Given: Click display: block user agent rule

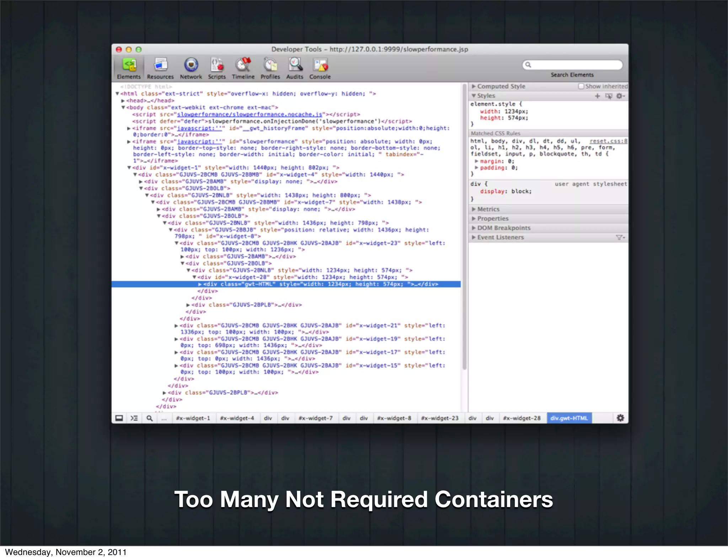Looking at the screenshot, I should [x=506, y=191].
